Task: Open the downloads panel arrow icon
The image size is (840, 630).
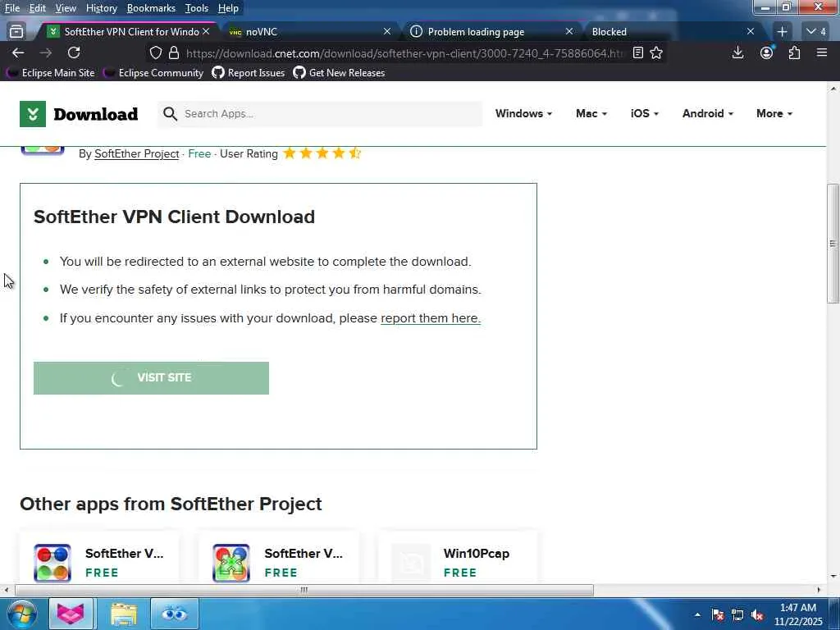Action: 737,52
